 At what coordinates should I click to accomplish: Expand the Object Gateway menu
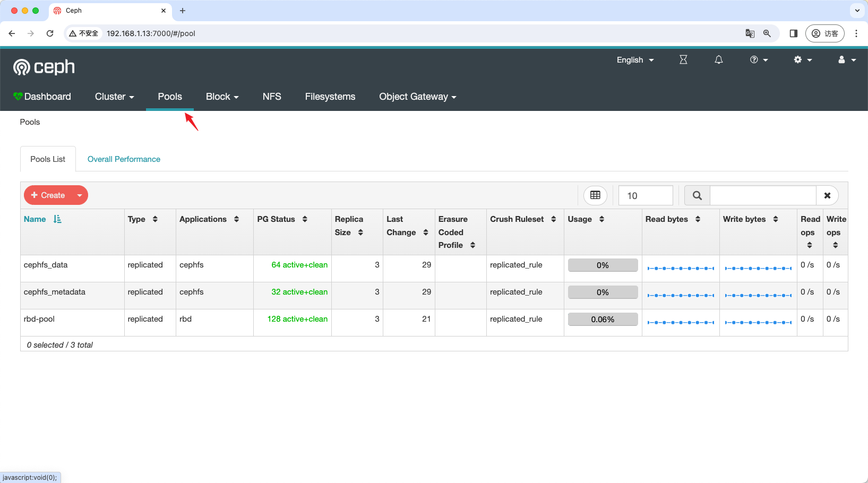(x=417, y=97)
